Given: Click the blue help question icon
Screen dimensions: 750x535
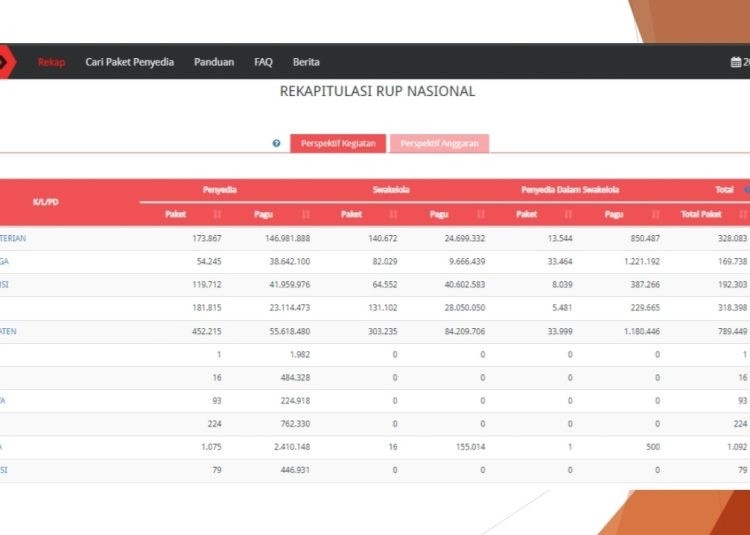Looking at the screenshot, I should tap(276, 143).
